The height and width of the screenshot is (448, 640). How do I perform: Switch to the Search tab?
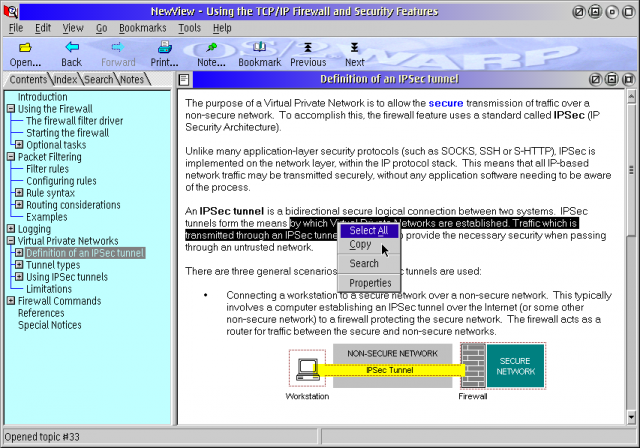(x=98, y=80)
